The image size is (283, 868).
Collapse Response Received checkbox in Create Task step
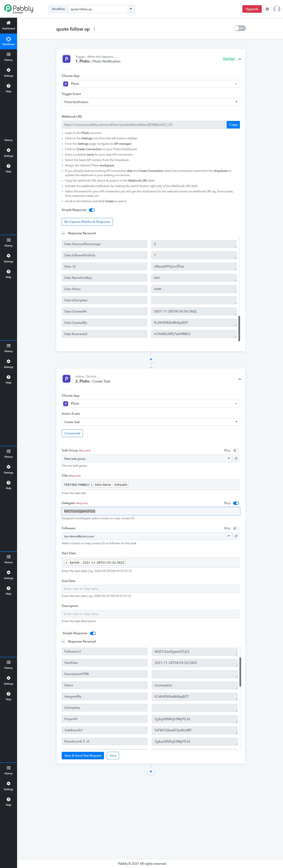pos(63,641)
